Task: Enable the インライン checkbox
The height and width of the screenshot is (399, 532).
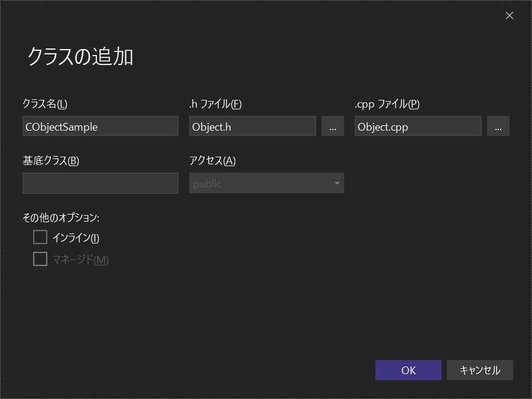Action: (40, 238)
